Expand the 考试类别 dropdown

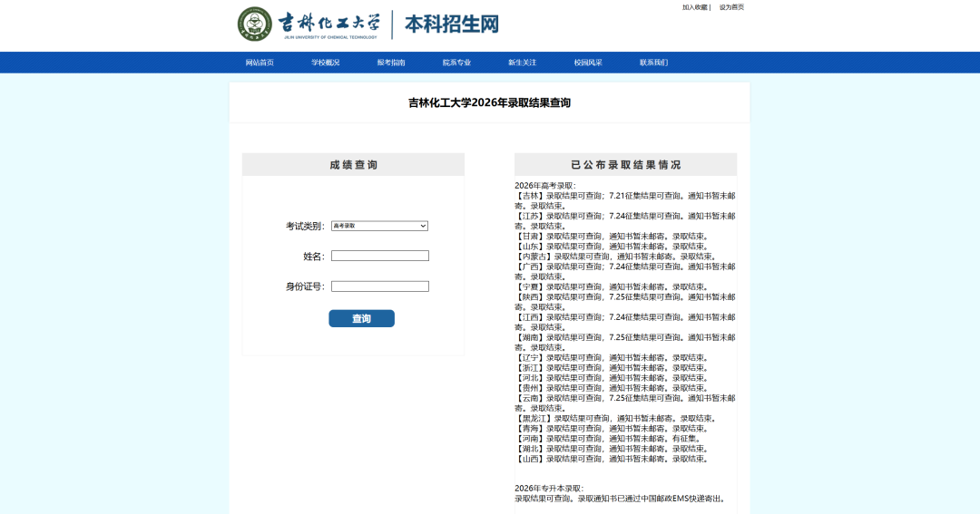click(379, 226)
